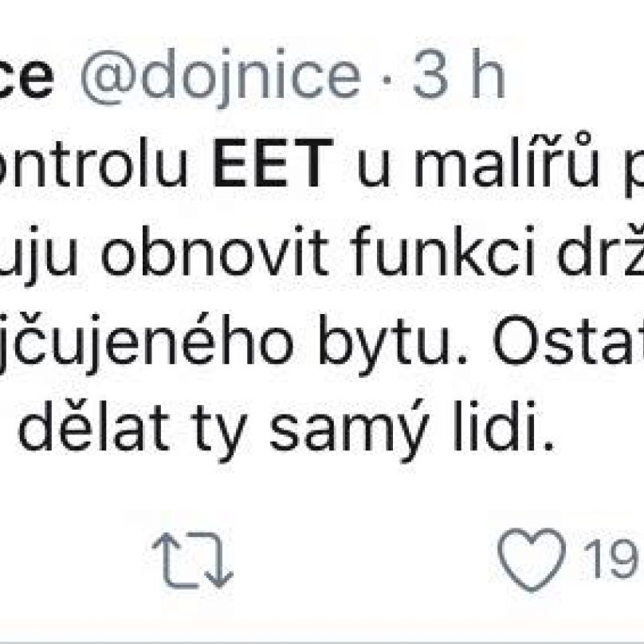This screenshot has width=644, height=644.
Task: Open the list of 19 likes
Action: (613, 559)
